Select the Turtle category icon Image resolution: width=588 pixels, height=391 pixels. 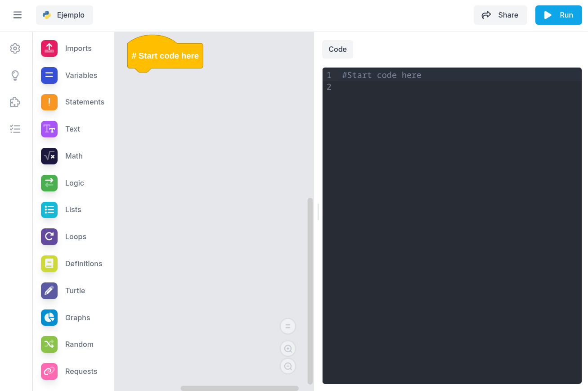pyautogui.click(x=49, y=291)
